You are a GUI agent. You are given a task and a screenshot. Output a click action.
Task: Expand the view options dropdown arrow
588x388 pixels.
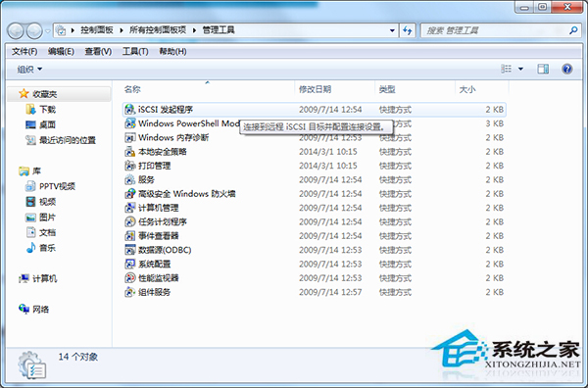(x=520, y=69)
